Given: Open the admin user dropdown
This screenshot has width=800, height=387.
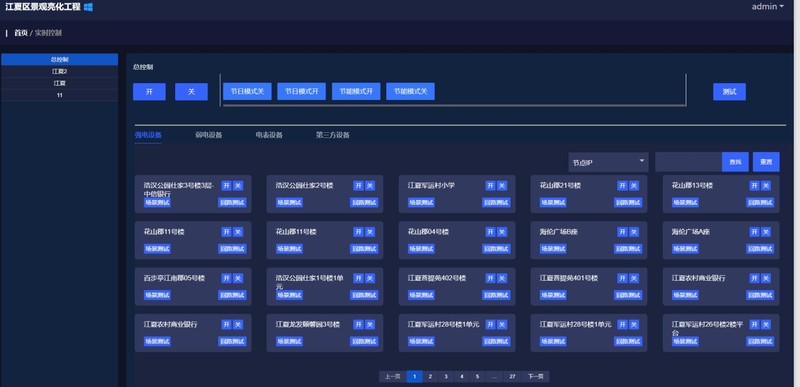Looking at the screenshot, I should (x=767, y=7).
